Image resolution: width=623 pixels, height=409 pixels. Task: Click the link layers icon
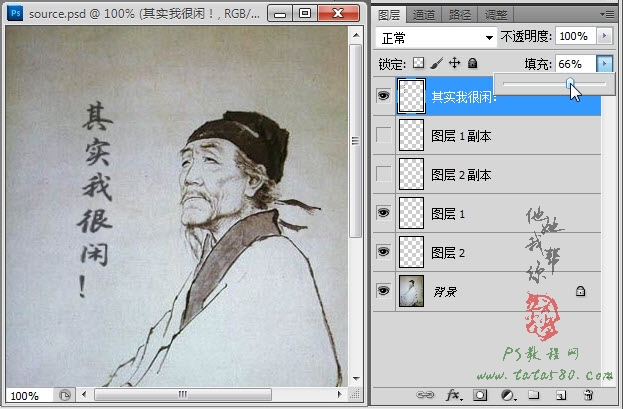click(425, 395)
